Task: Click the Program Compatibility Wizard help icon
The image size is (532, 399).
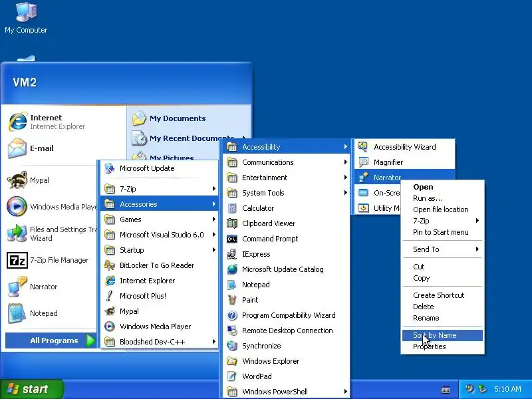Action: [232, 315]
